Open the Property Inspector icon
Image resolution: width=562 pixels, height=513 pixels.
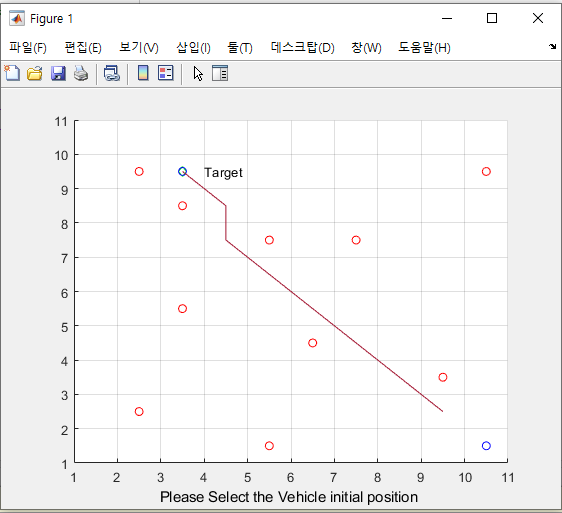220,73
